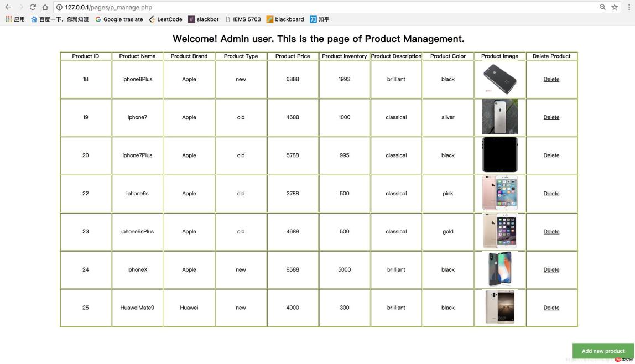The image size is (635, 364).
Task: Click the price cell 5788
Action: click(293, 155)
